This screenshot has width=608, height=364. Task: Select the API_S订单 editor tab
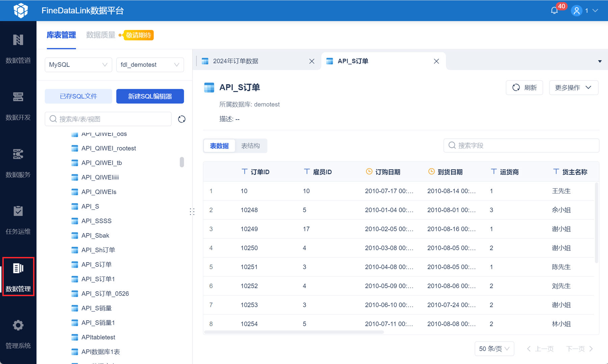pos(384,61)
